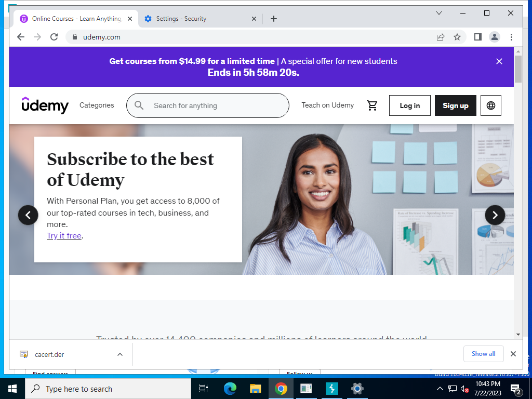Reload the udemy.com page
This screenshot has width=532, height=399.
click(x=54, y=37)
